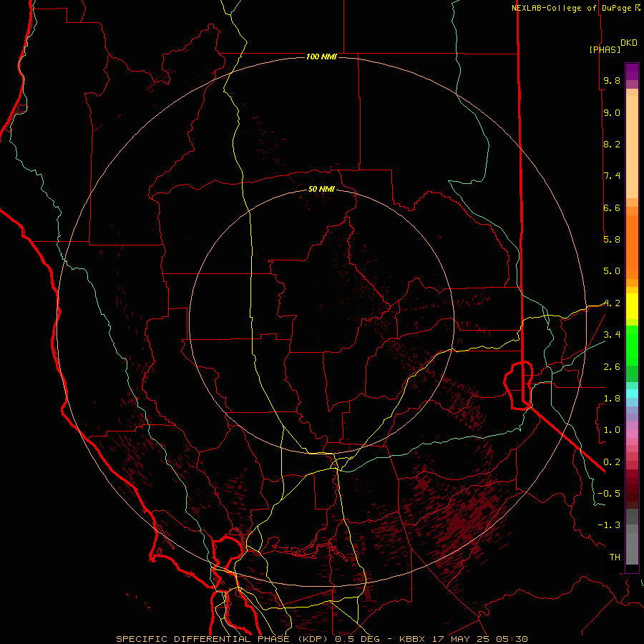Click the 1.8 legend value

coord(612,399)
